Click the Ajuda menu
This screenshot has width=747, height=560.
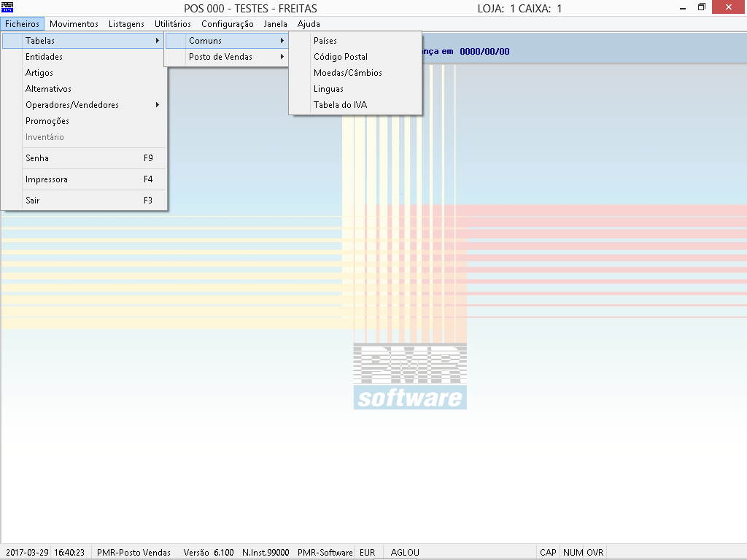tap(309, 24)
